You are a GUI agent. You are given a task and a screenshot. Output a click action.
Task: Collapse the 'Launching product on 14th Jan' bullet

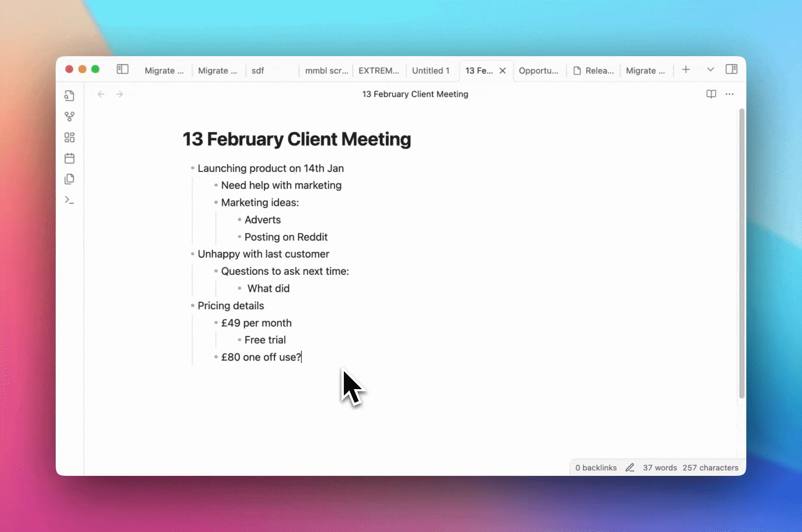(193, 168)
